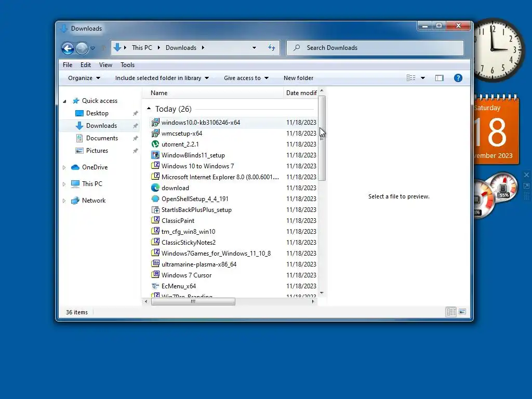Sort by the Date modified column header
532x399 pixels.
(301, 93)
